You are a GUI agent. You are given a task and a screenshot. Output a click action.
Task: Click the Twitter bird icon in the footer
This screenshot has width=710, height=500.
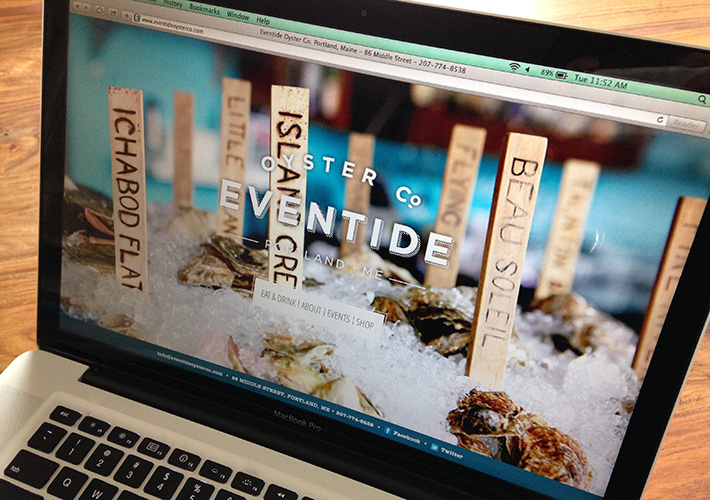point(434,447)
